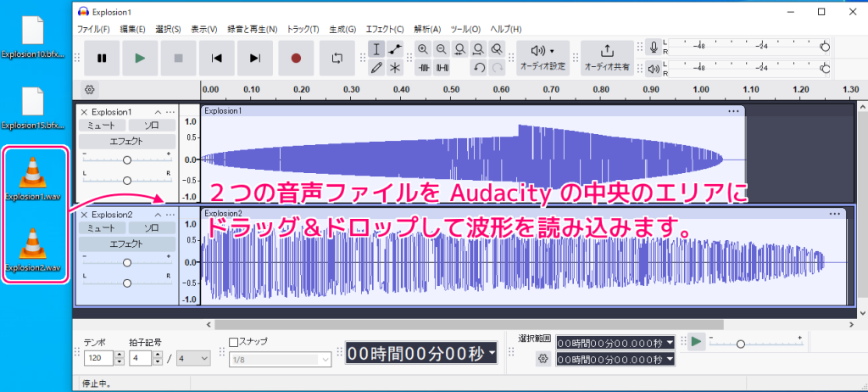Select the Envelope tool
Viewport: 868px width, 392px height.
[x=395, y=49]
